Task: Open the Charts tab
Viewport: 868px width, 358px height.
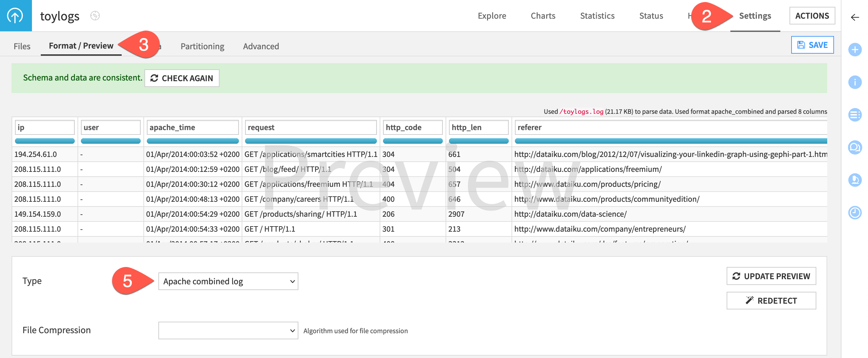Action: 543,16
